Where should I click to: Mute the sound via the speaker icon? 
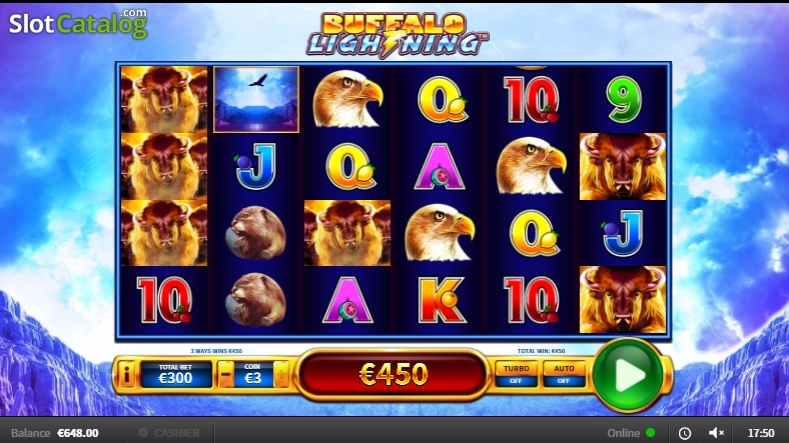(716, 432)
